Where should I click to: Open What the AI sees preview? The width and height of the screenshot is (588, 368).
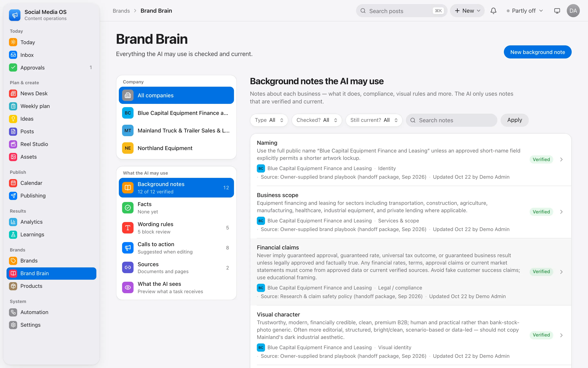(x=176, y=287)
